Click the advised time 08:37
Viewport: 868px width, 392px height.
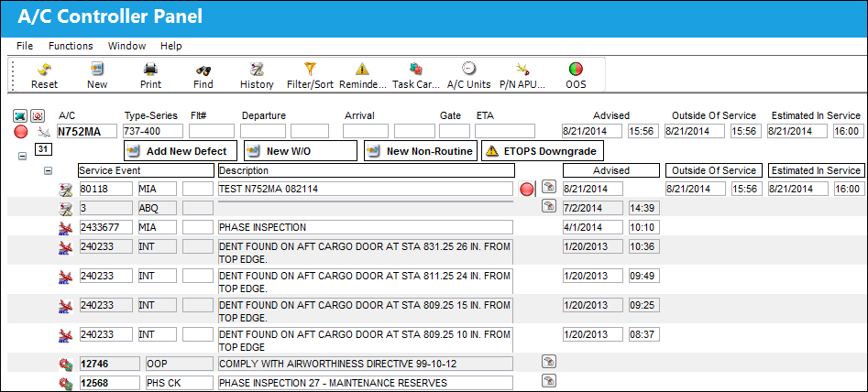643,334
